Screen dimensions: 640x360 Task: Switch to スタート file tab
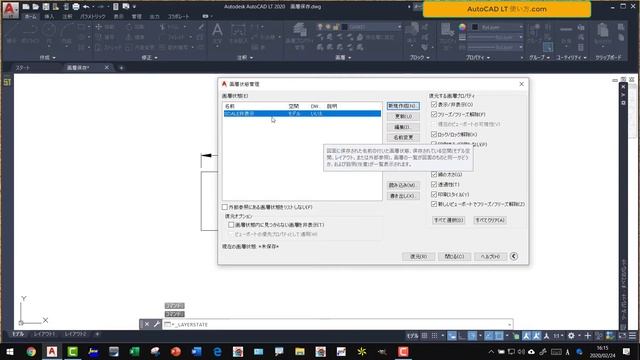point(23,67)
